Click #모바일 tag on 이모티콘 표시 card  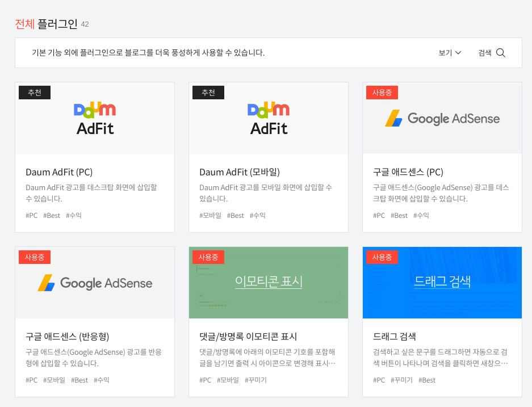(228, 380)
